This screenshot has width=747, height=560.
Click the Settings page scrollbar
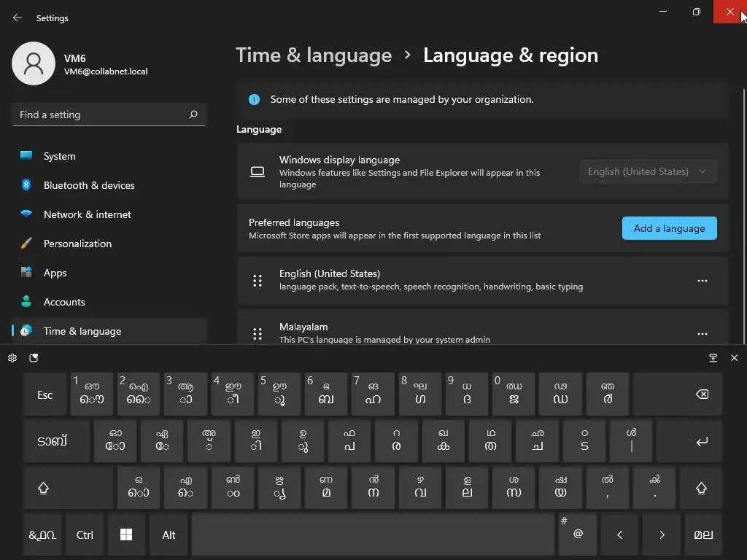click(743, 215)
